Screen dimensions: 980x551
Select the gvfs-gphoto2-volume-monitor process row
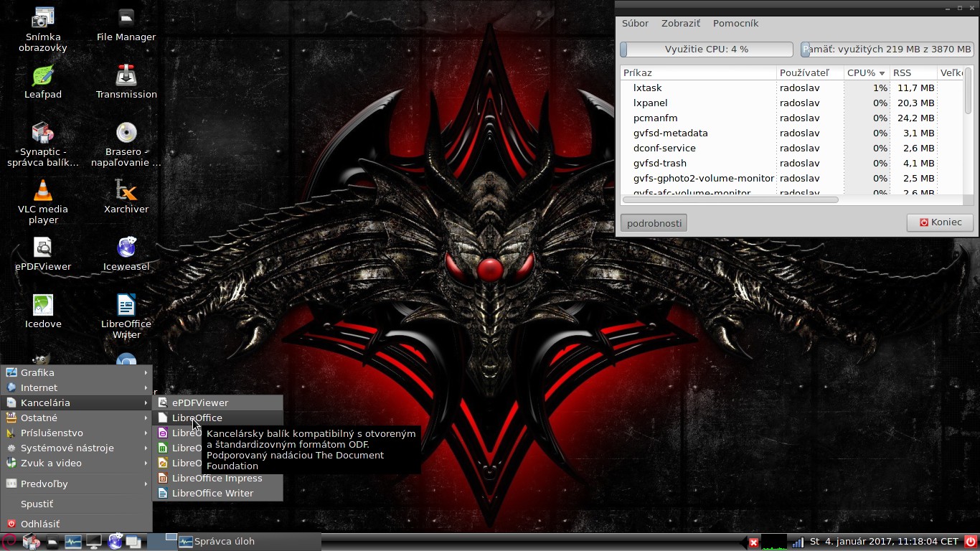(791, 178)
